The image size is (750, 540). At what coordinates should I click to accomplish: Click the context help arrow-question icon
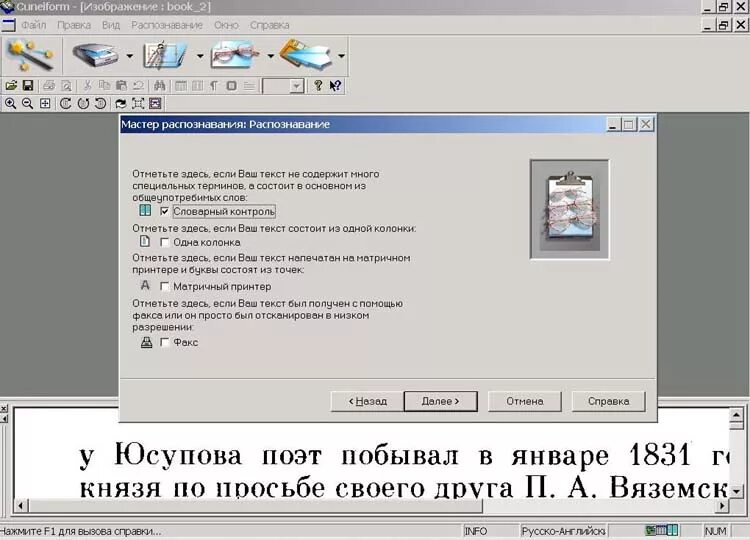pos(335,86)
